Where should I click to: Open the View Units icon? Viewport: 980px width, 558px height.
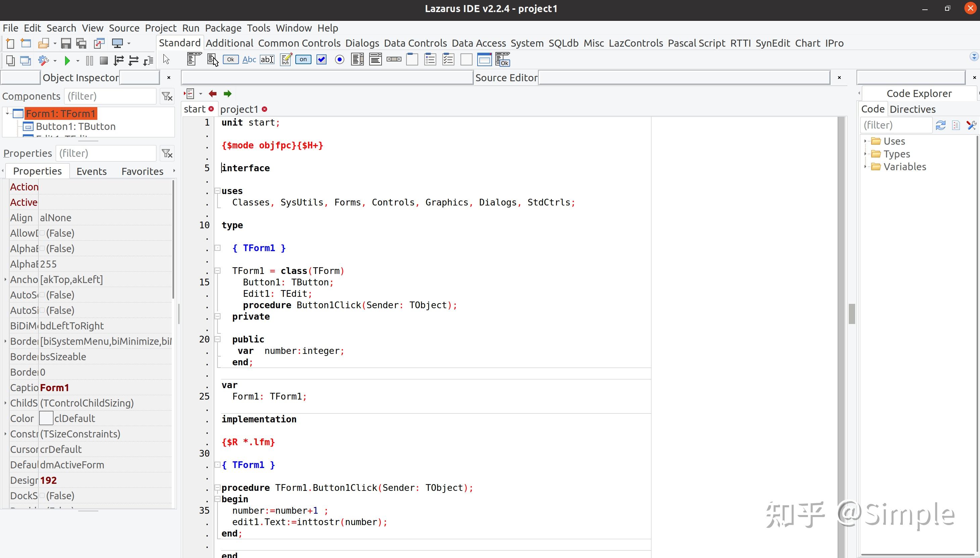[10, 60]
